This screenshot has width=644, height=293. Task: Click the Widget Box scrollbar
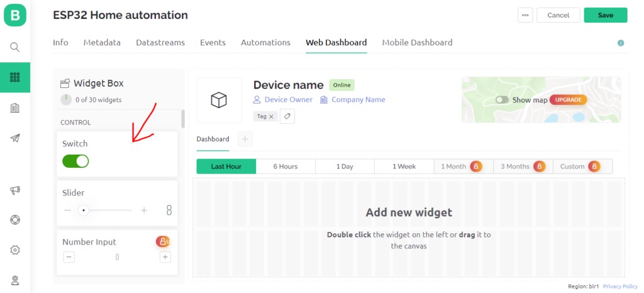point(183,119)
